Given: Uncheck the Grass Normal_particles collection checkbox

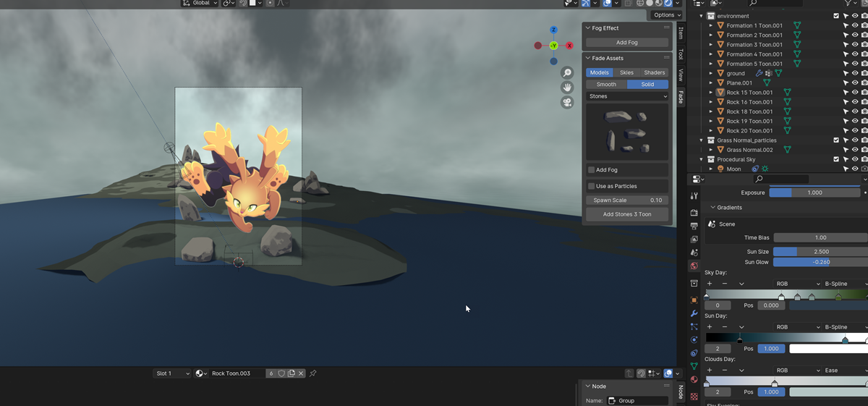Looking at the screenshot, I should (x=836, y=140).
